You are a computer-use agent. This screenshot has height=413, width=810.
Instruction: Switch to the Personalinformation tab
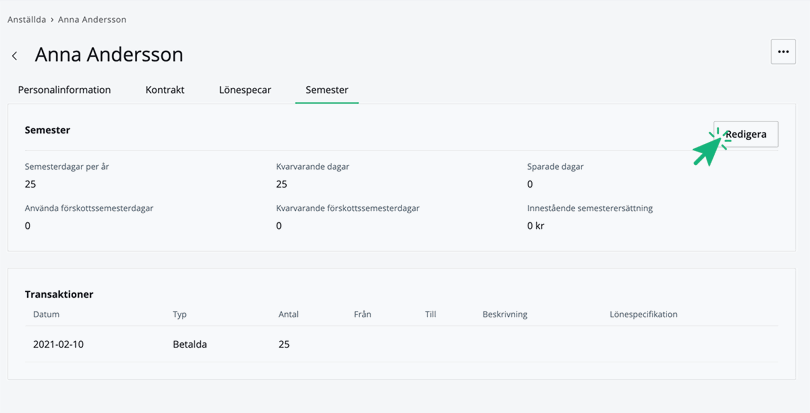click(64, 90)
